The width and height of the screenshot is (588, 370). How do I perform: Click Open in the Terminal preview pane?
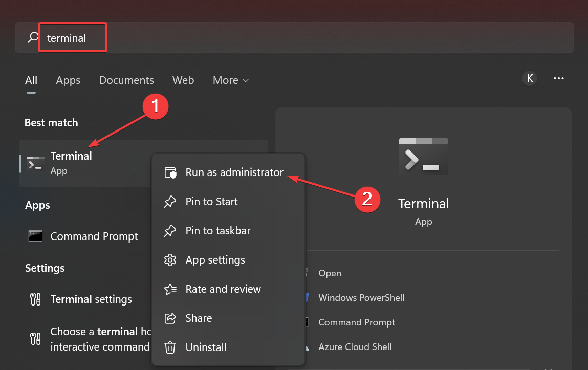tap(330, 273)
